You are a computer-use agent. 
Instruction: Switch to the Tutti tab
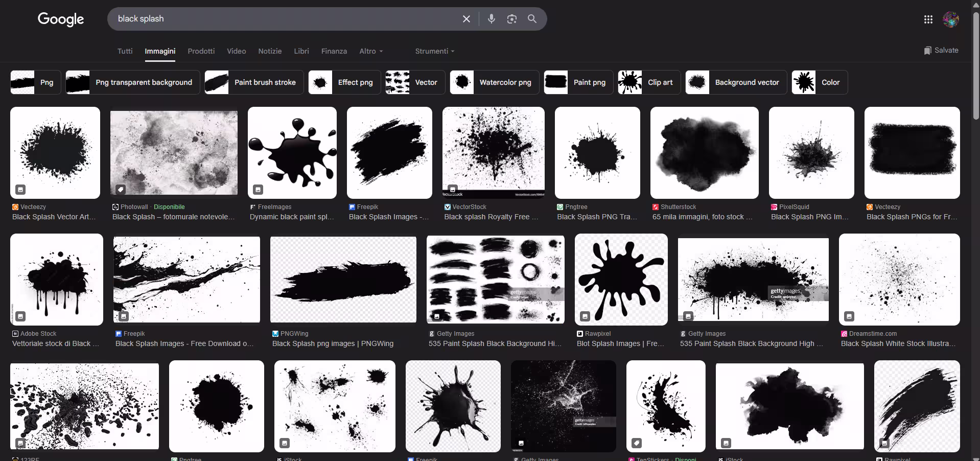pyautogui.click(x=125, y=51)
